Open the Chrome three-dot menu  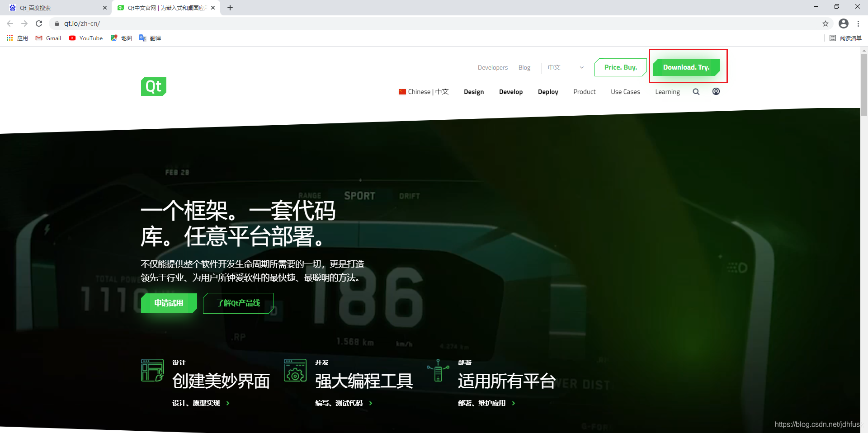coord(858,24)
